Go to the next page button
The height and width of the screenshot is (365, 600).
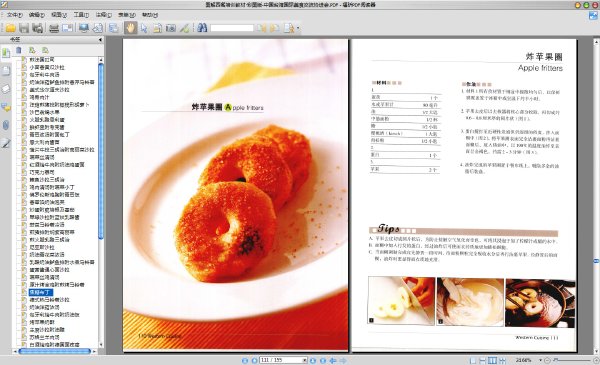313,360
